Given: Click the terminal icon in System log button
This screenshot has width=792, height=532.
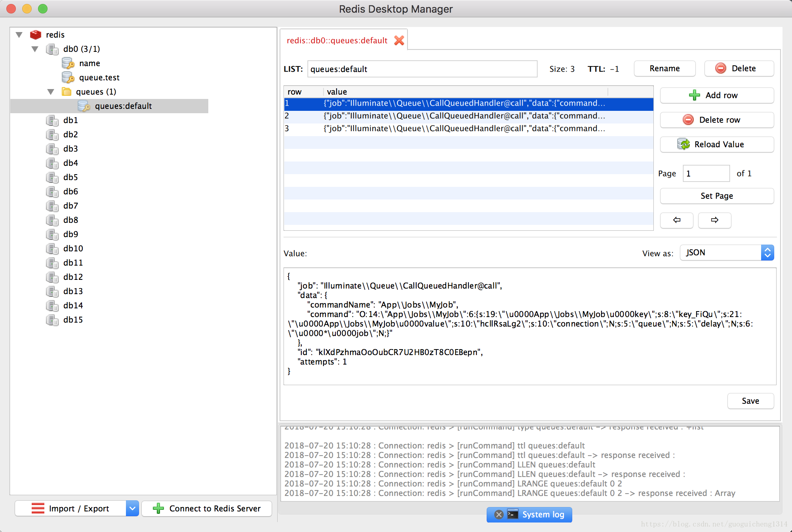Looking at the screenshot, I should pyautogui.click(x=513, y=514).
